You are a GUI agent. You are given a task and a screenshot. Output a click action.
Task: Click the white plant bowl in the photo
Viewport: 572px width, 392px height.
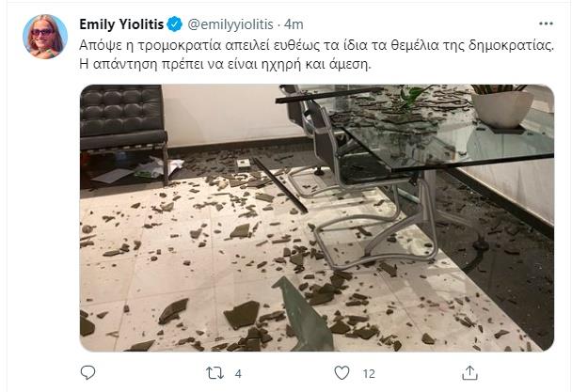click(x=502, y=108)
